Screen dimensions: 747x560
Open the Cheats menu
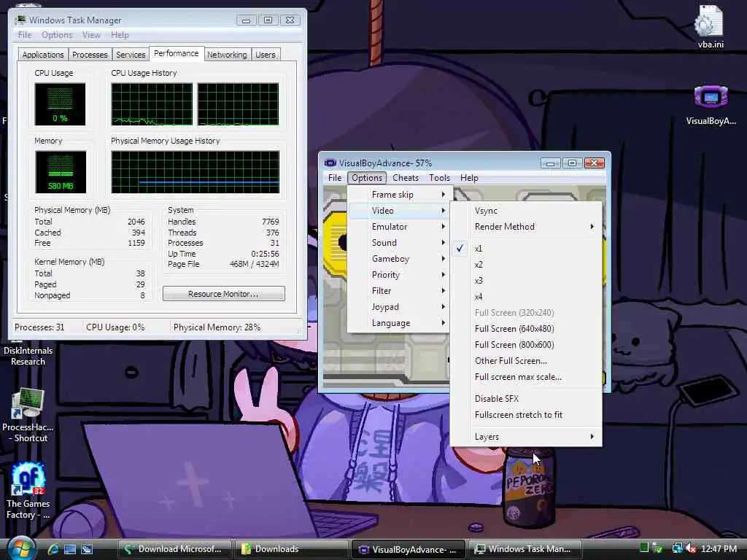pos(406,178)
